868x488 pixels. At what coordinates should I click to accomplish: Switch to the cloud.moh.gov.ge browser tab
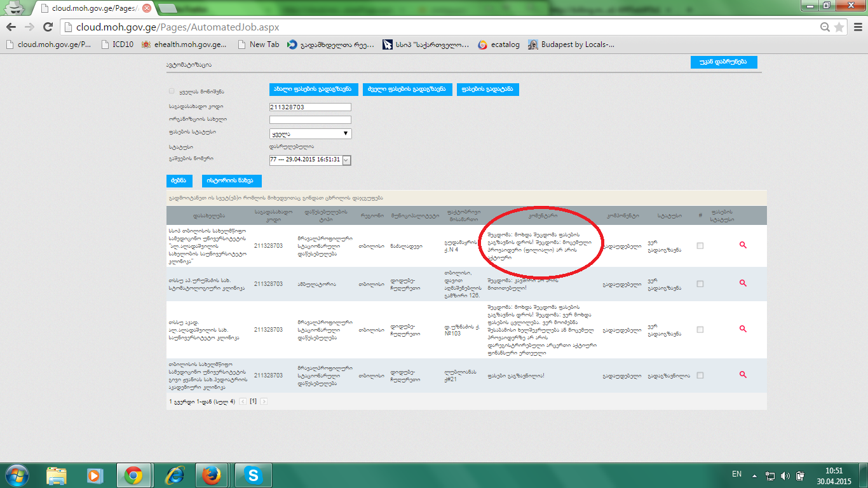(x=92, y=9)
